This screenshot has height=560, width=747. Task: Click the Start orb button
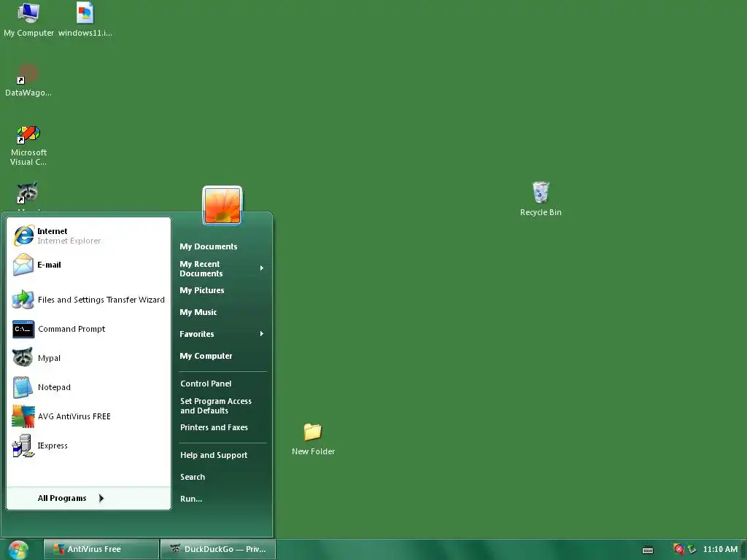[x=18, y=550]
